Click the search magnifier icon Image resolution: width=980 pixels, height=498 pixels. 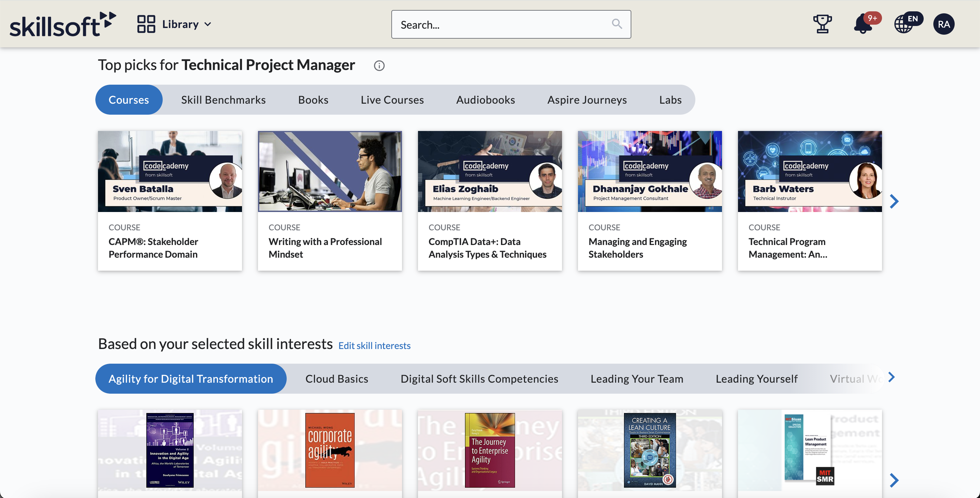617,24
